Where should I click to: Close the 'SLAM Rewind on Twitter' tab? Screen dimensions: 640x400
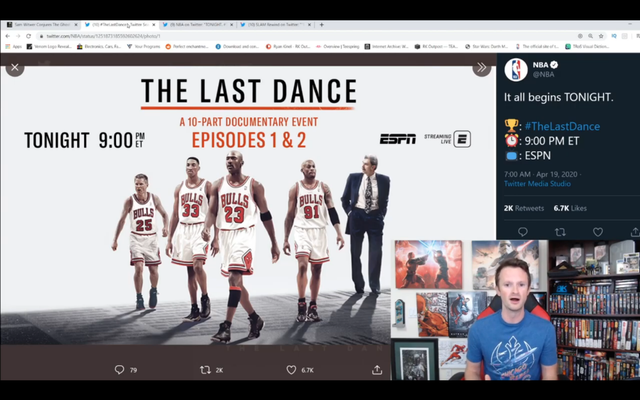pyautogui.click(x=309, y=25)
